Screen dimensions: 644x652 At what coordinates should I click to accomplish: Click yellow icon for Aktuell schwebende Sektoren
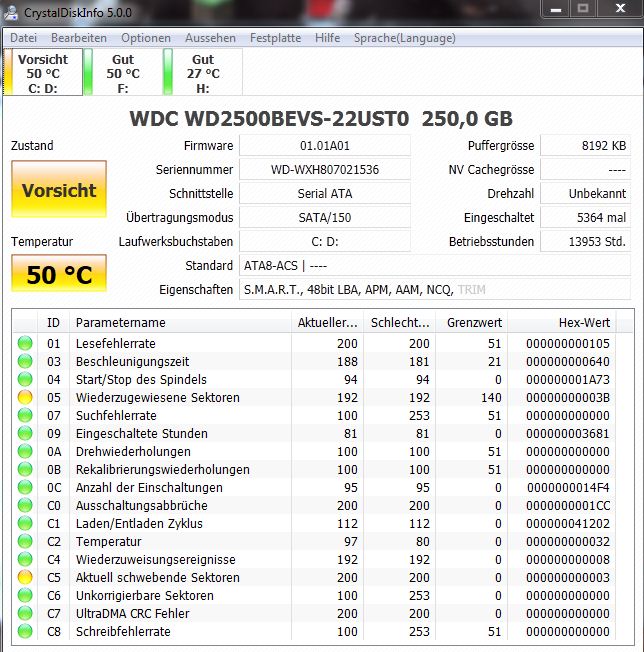pyautogui.click(x=25, y=577)
